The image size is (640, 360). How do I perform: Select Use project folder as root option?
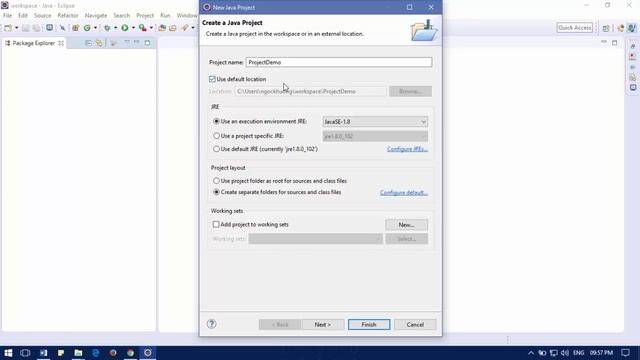(216, 180)
